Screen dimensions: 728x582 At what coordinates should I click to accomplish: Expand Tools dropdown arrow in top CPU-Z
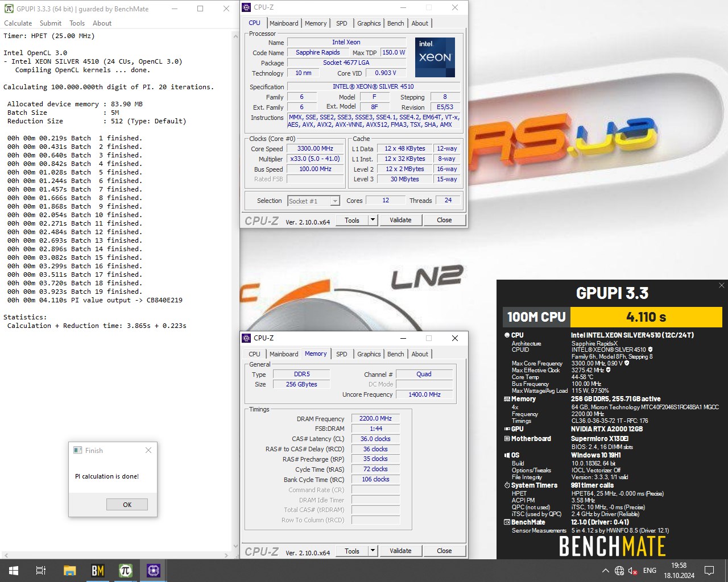(373, 220)
